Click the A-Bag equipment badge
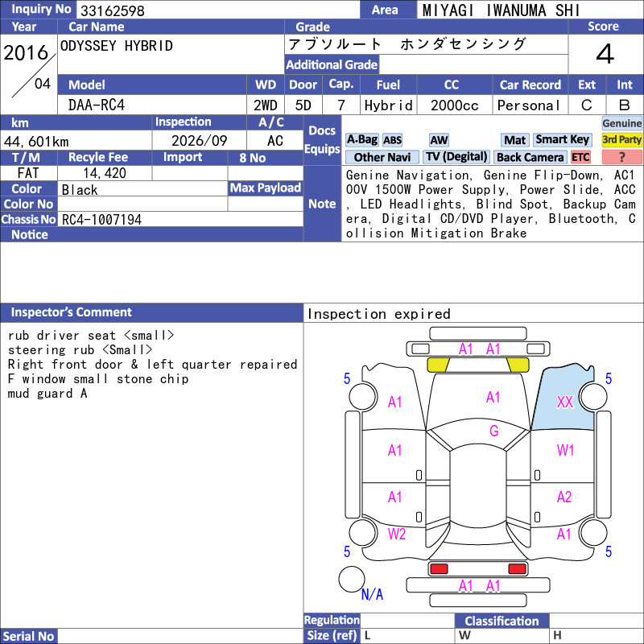644x644 pixels. click(x=361, y=139)
